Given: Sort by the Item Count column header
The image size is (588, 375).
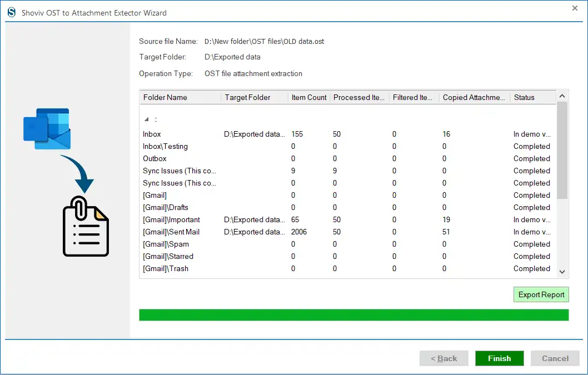Looking at the screenshot, I should pyautogui.click(x=309, y=97).
